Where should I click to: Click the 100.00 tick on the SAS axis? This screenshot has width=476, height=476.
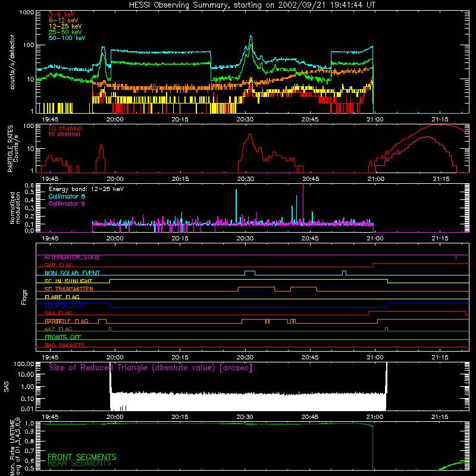tap(24, 364)
